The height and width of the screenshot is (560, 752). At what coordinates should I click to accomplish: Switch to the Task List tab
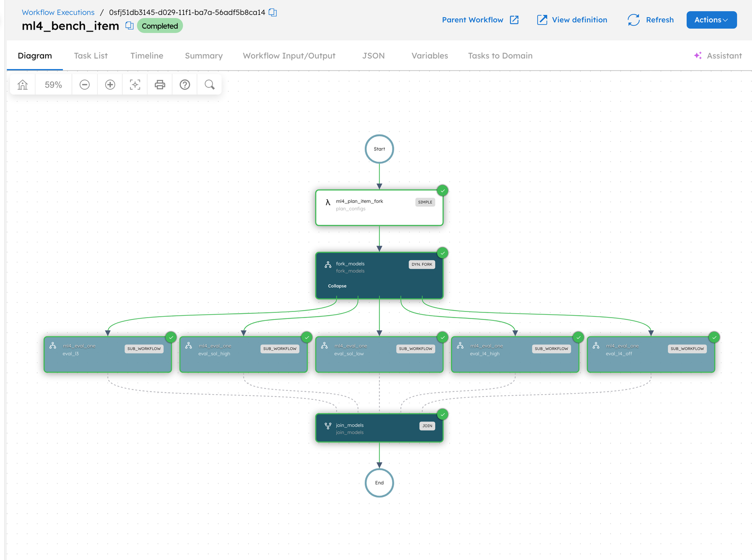(91, 55)
